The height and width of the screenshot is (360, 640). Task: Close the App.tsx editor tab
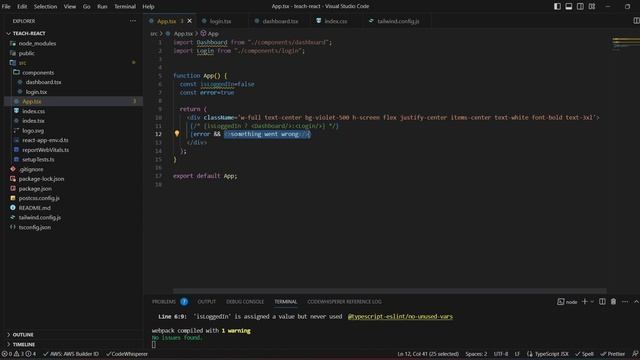(189, 21)
